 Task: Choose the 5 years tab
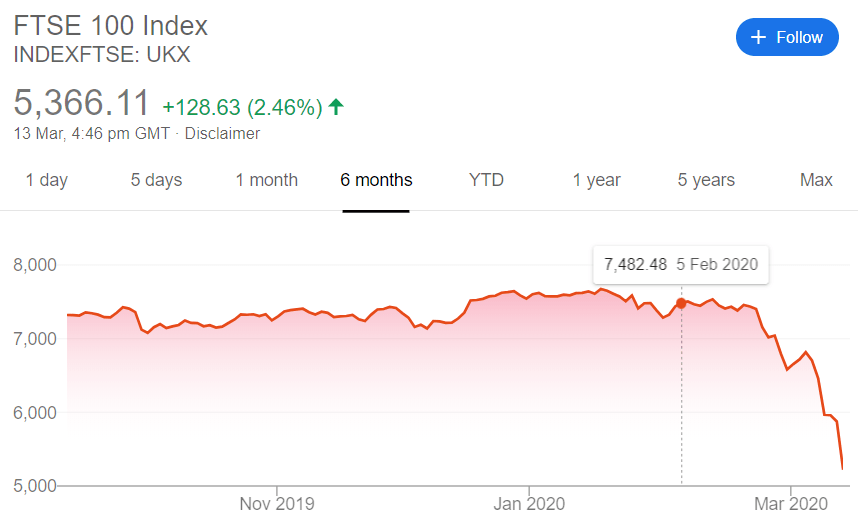(x=706, y=180)
